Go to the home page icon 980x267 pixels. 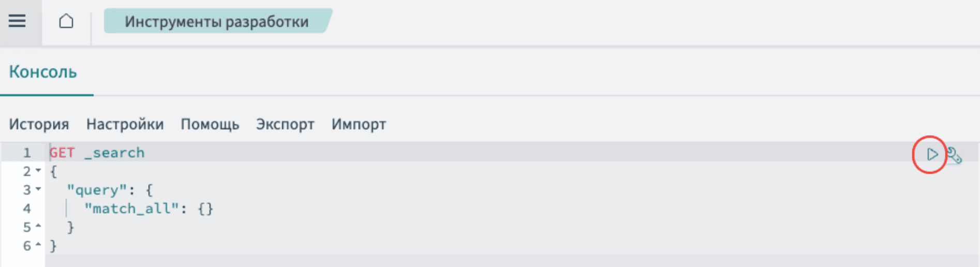point(66,21)
